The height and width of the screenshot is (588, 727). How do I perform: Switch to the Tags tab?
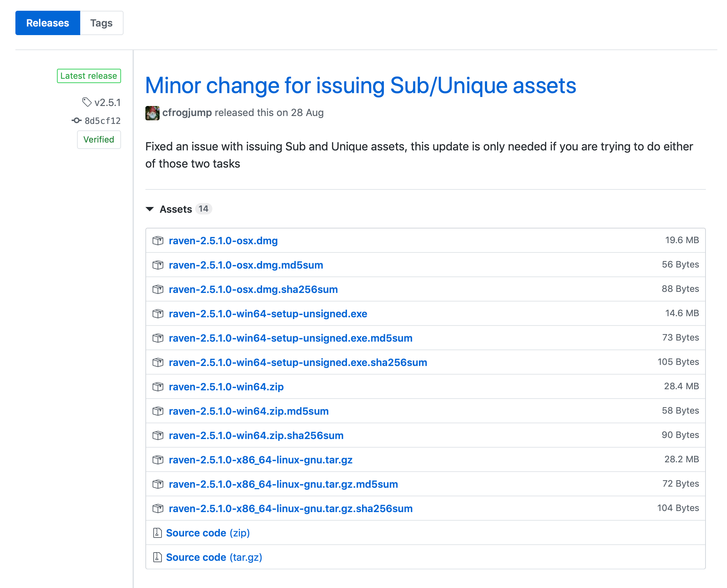pyautogui.click(x=101, y=23)
